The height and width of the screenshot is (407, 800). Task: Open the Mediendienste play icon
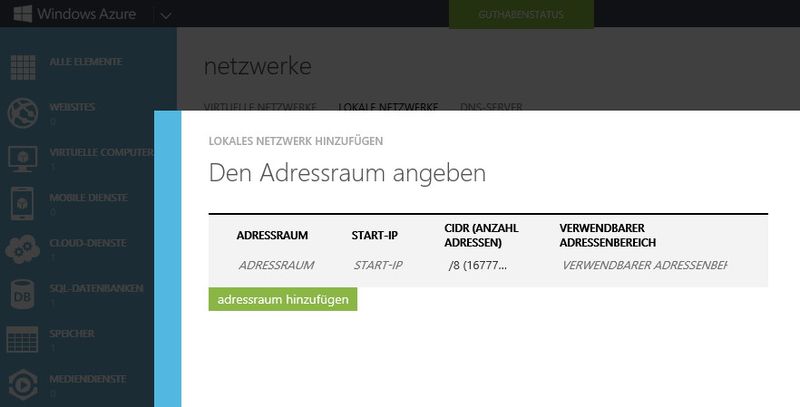pyautogui.click(x=23, y=385)
